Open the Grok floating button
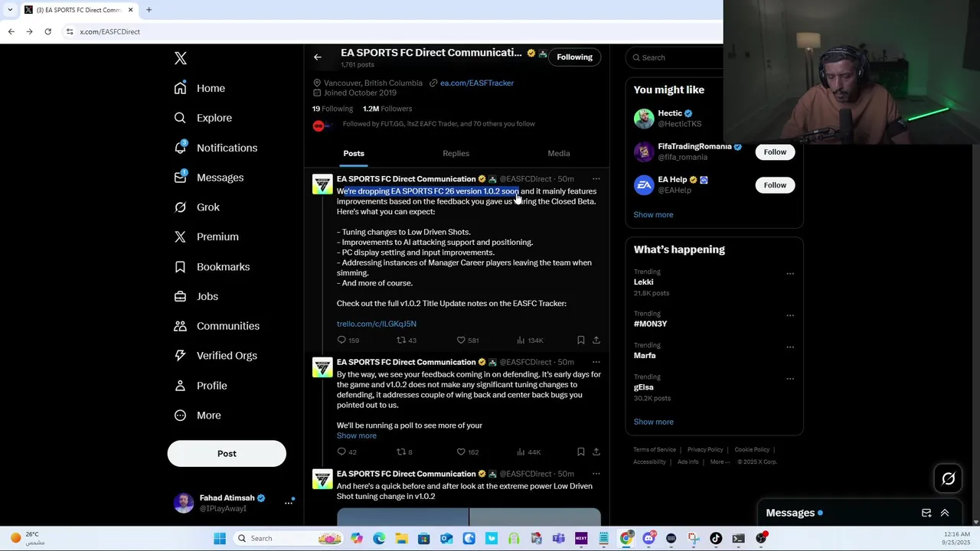980x551 pixels. [x=949, y=479]
